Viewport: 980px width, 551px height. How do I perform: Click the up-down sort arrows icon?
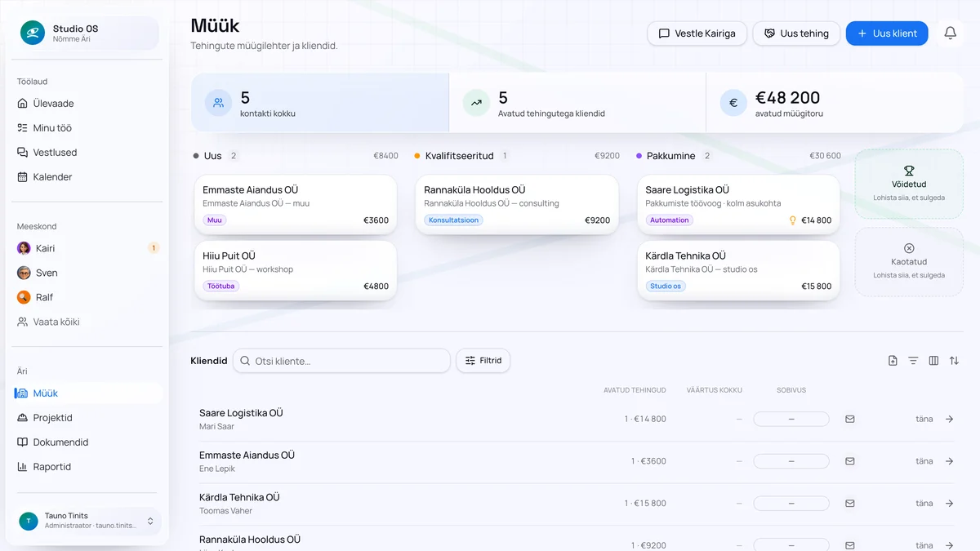point(954,361)
